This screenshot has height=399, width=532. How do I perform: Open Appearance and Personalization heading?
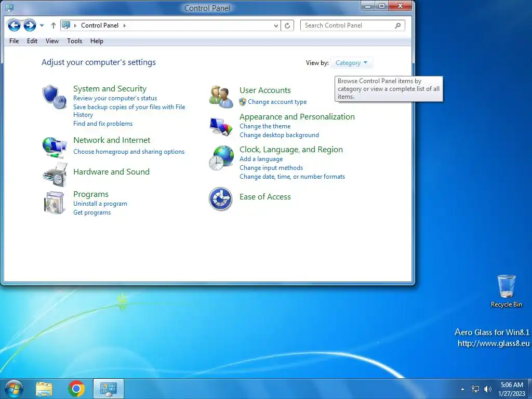coord(297,117)
